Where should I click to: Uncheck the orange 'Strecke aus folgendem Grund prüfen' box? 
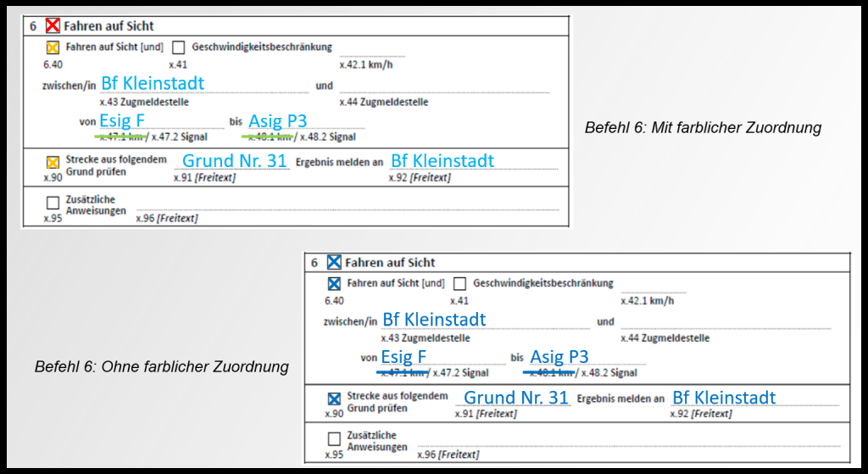click(x=53, y=162)
